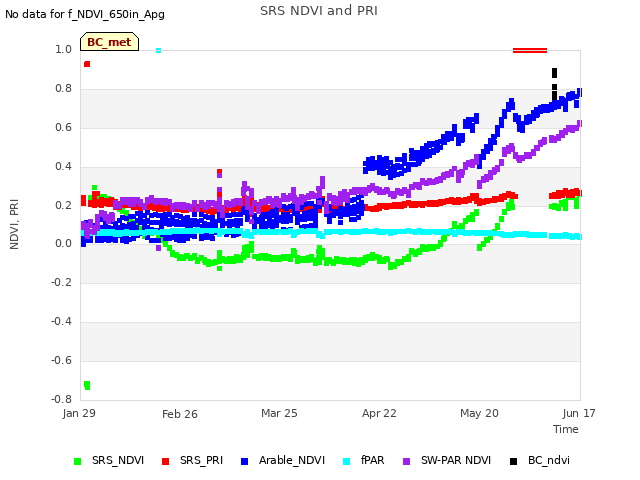640x480 pixels.
Task: Click the -0.8 y-axis tick label
Action: coord(62,399)
